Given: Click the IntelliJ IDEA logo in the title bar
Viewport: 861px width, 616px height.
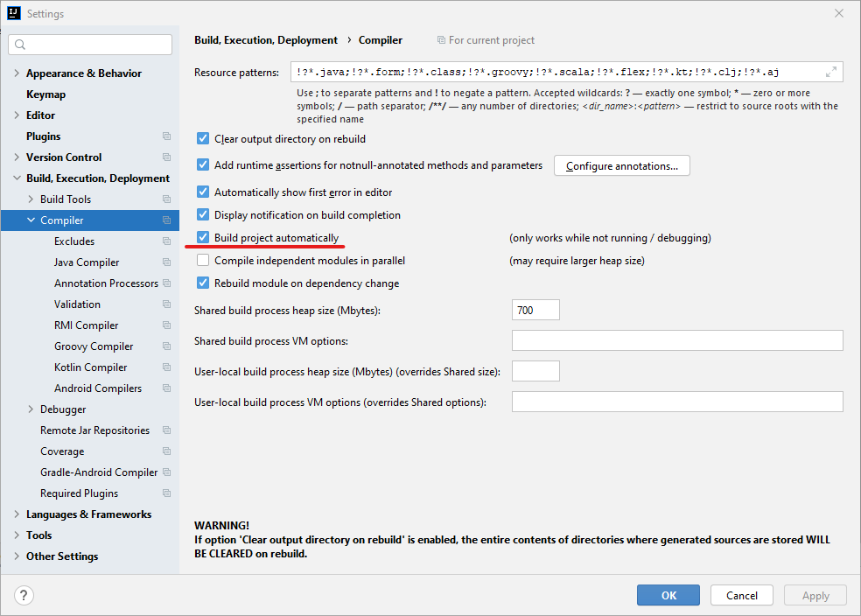Looking at the screenshot, I should 12,12.
